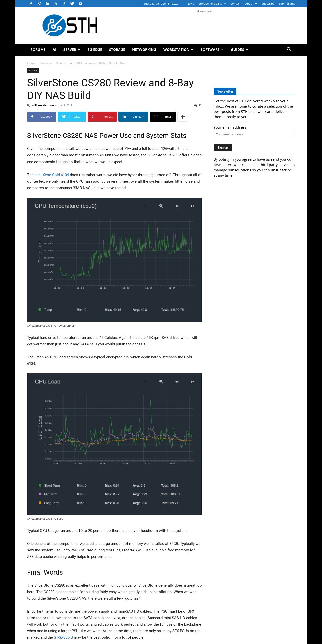
Task: Click the STH site logo
Action: click(70, 25)
